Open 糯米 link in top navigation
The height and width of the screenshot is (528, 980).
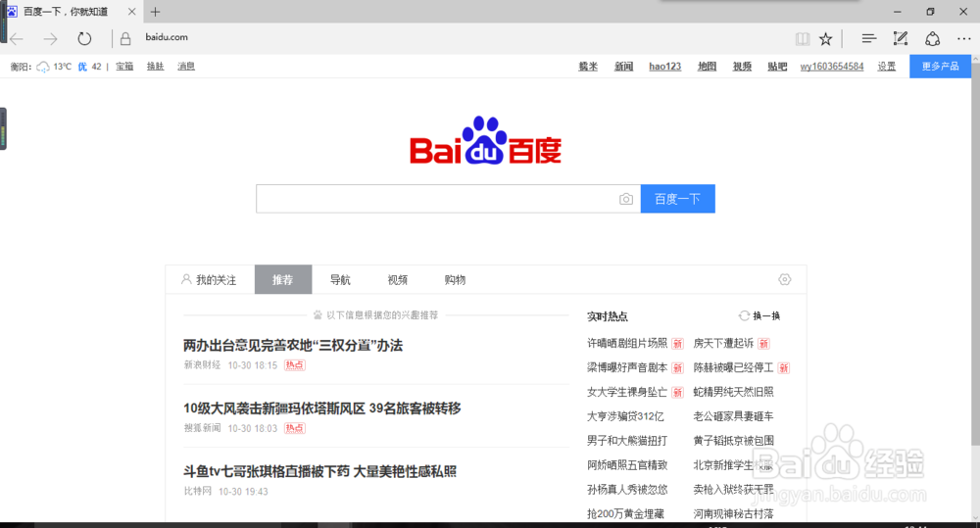588,67
